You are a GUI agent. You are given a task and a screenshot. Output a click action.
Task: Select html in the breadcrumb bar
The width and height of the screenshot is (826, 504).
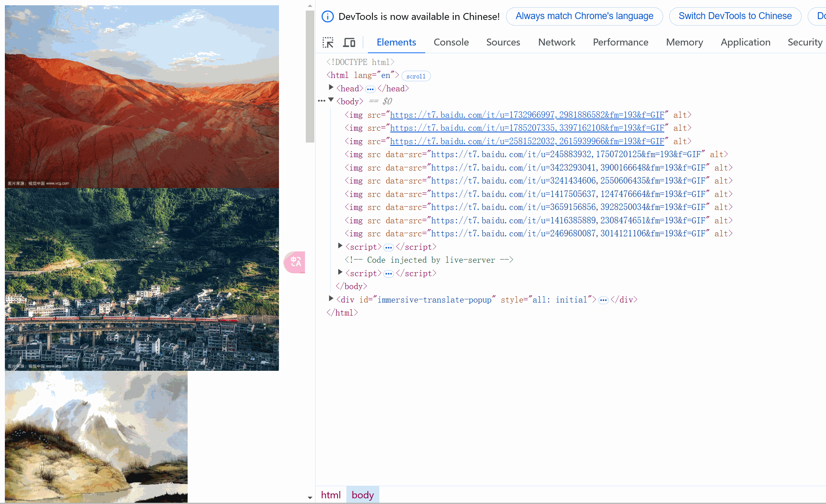point(331,495)
